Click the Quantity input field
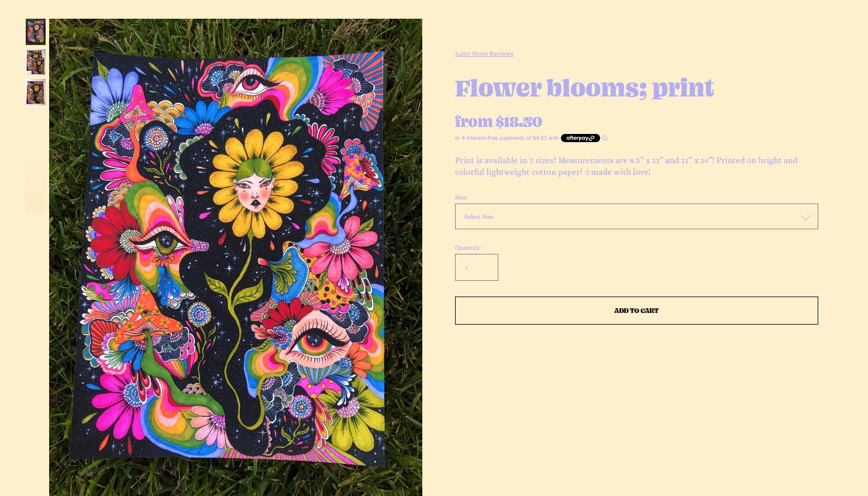Viewport: 868px width, 496px height. point(477,267)
